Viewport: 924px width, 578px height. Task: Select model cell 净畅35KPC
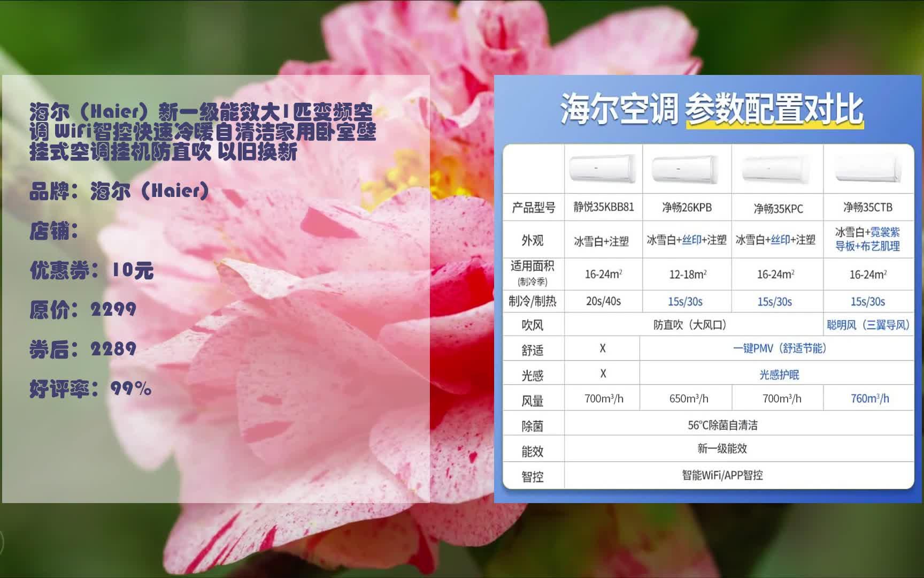(778, 209)
